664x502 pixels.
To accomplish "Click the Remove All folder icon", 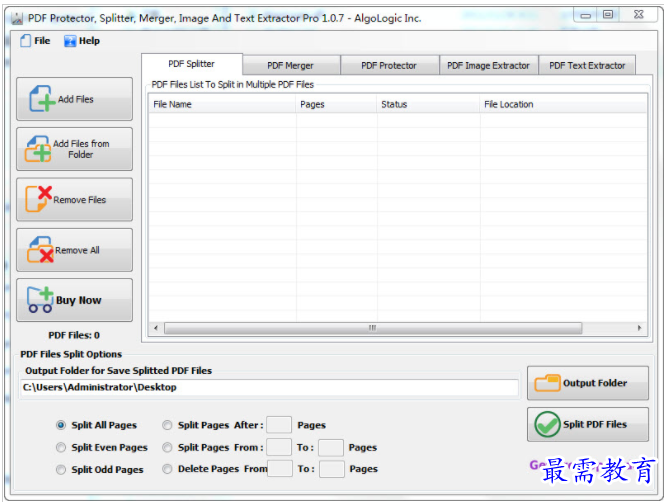I will pos(40,250).
